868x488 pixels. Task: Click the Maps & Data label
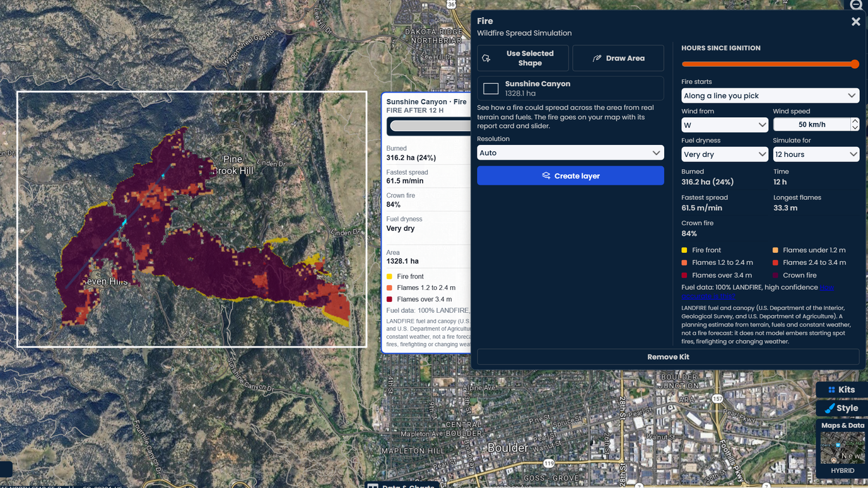pyautogui.click(x=843, y=426)
